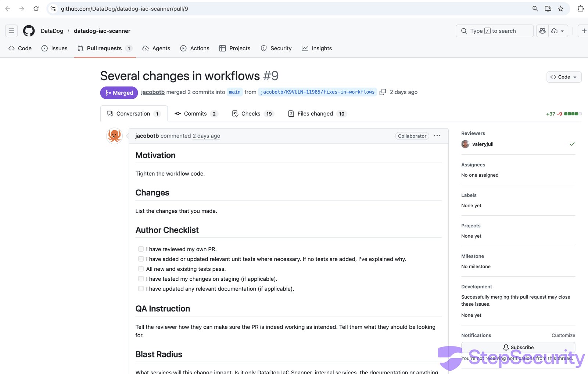Open the three-dot comment options menu

437,136
